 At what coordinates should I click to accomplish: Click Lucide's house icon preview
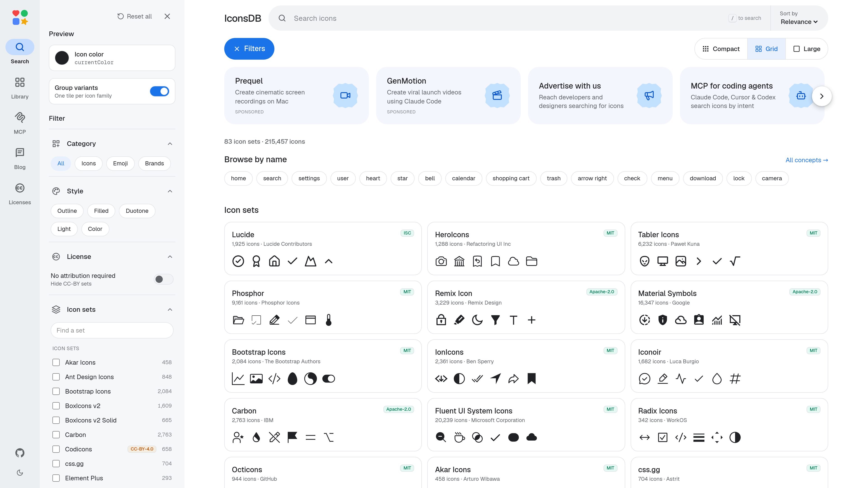click(274, 261)
